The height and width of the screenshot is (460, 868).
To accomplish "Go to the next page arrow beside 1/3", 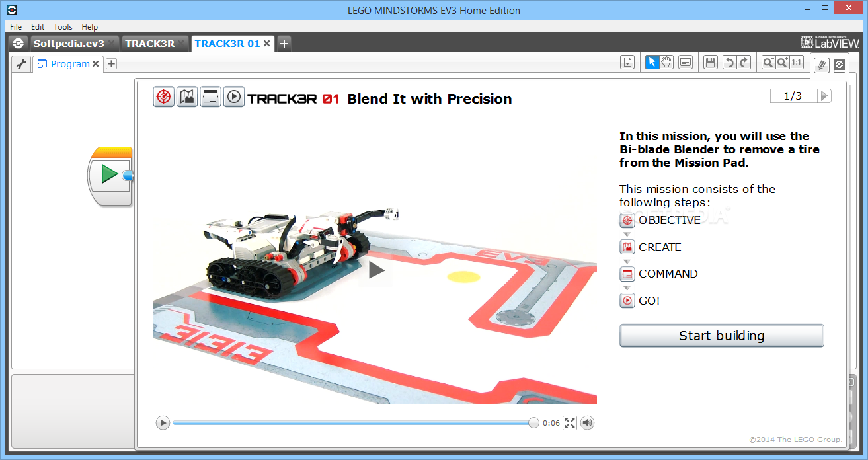I will (x=824, y=96).
